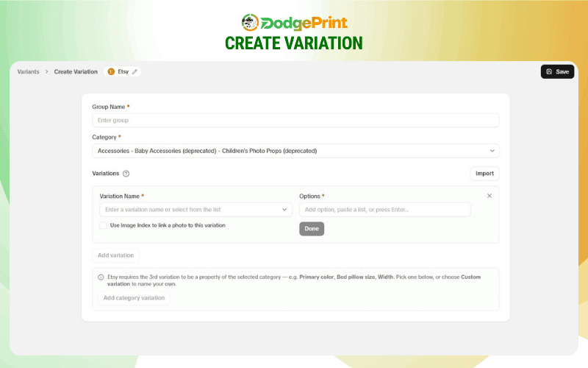
Task: Click the Add variation button
Action: click(115, 255)
